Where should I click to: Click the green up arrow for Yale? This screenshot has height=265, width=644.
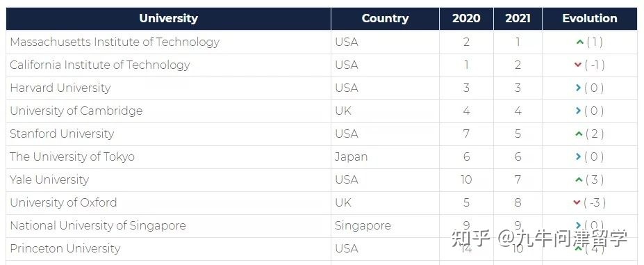579,180
